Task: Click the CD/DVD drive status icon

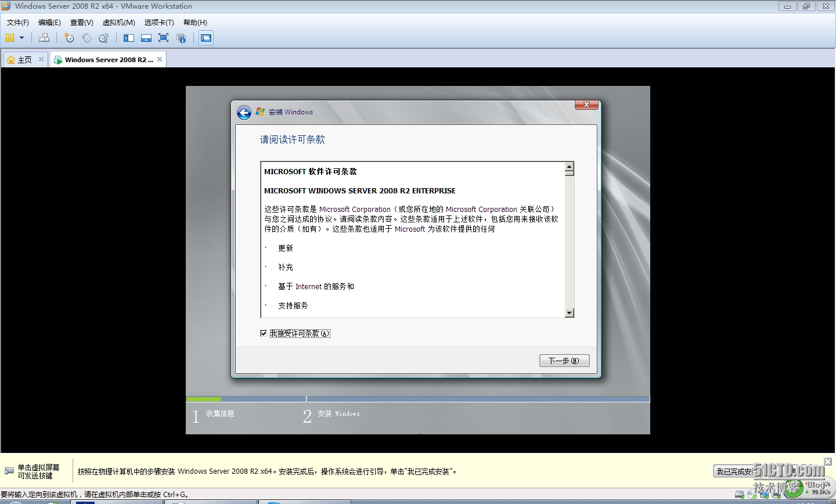Action: click(x=752, y=495)
